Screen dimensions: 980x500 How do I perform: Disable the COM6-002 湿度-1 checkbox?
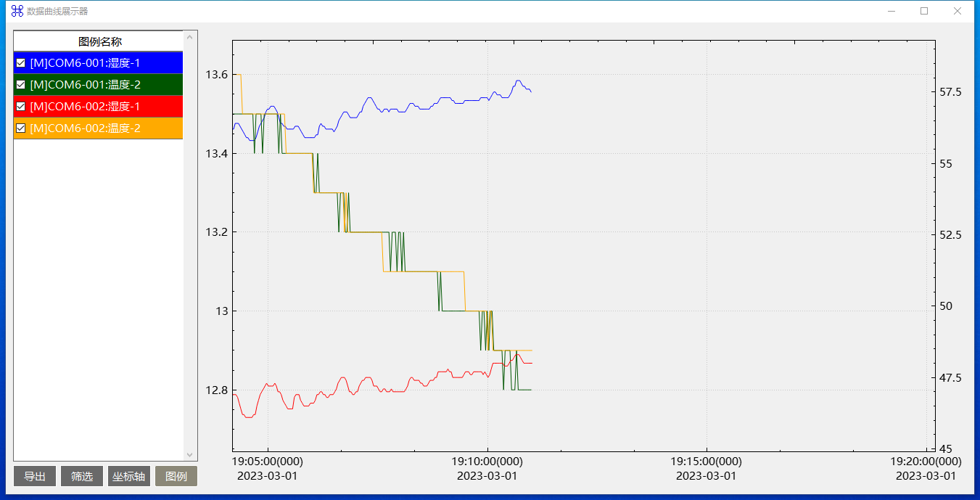click(x=21, y=107)
